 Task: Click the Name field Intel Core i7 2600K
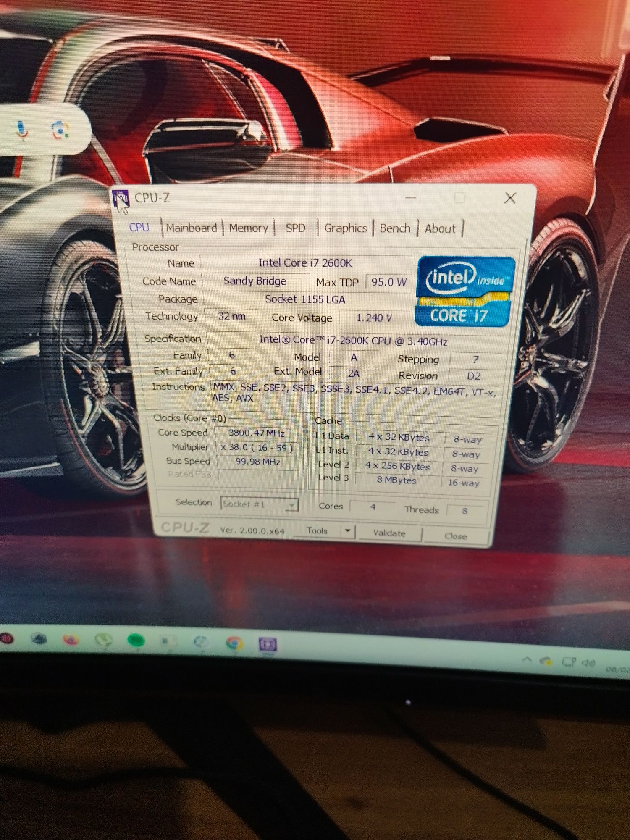[306, 263]
